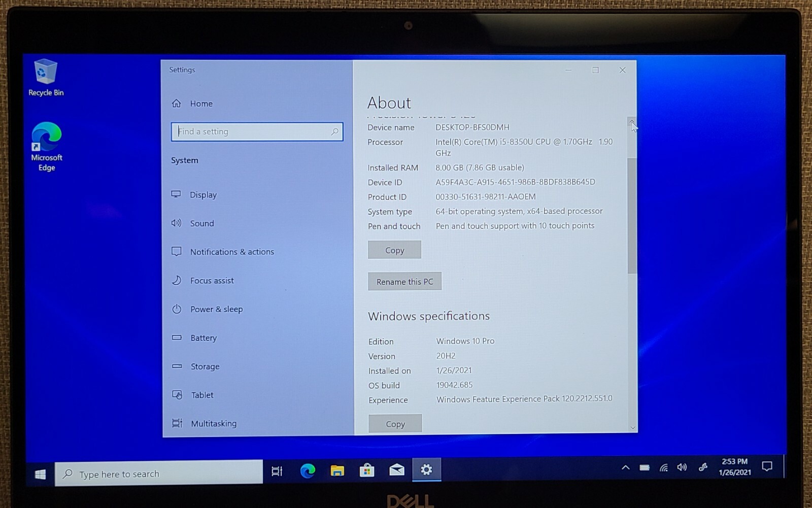Open the network Wi-Fi tray icon
This screenshot has height=508, width=812.
tap(663, 467)
